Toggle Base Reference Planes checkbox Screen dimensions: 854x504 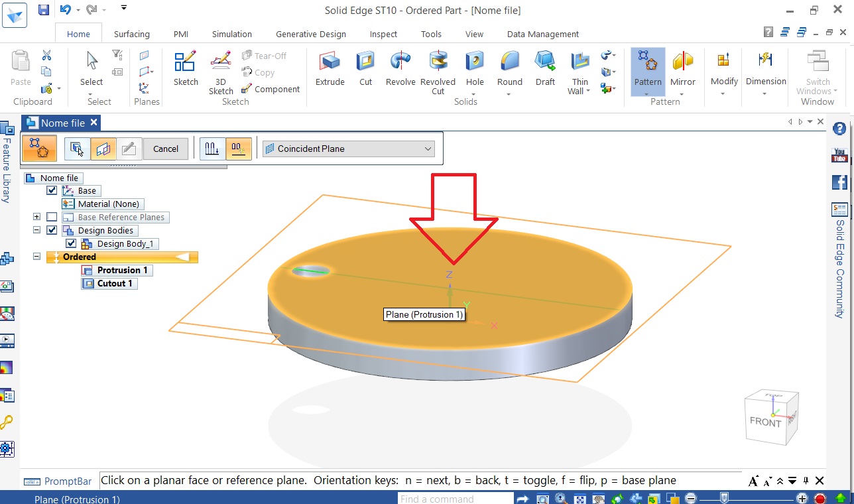coord(52,218)
